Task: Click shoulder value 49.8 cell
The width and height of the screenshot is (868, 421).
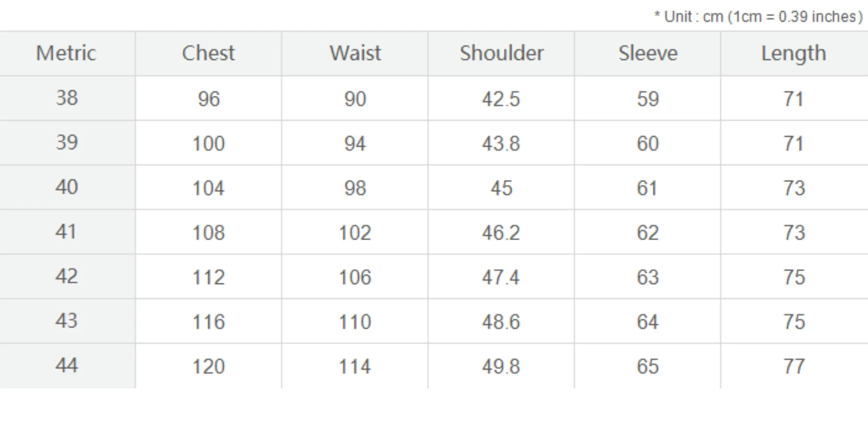Action: click(x=501, y=367)
